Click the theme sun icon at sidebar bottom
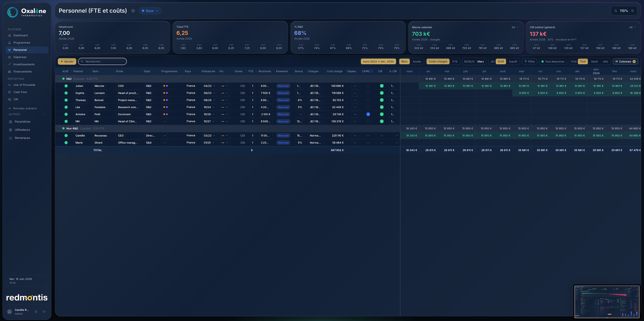Viewport: 644px width, 321px height. coord(36,312)
